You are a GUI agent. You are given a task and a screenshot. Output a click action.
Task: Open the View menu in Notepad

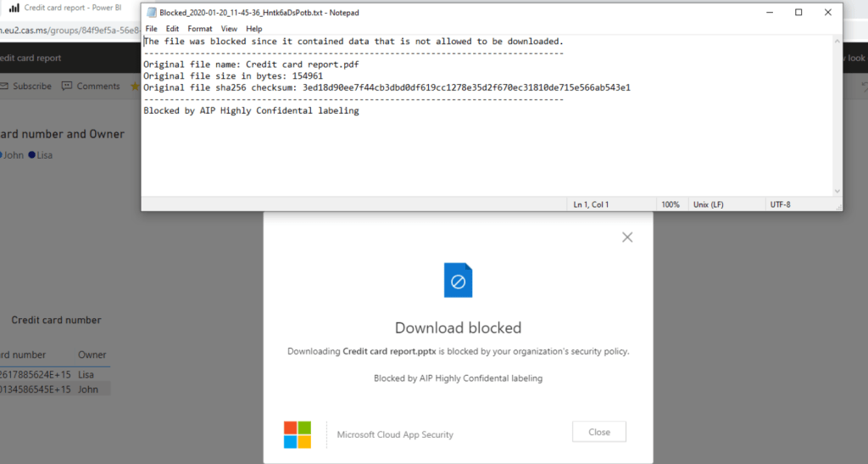[x=229, y=29]
